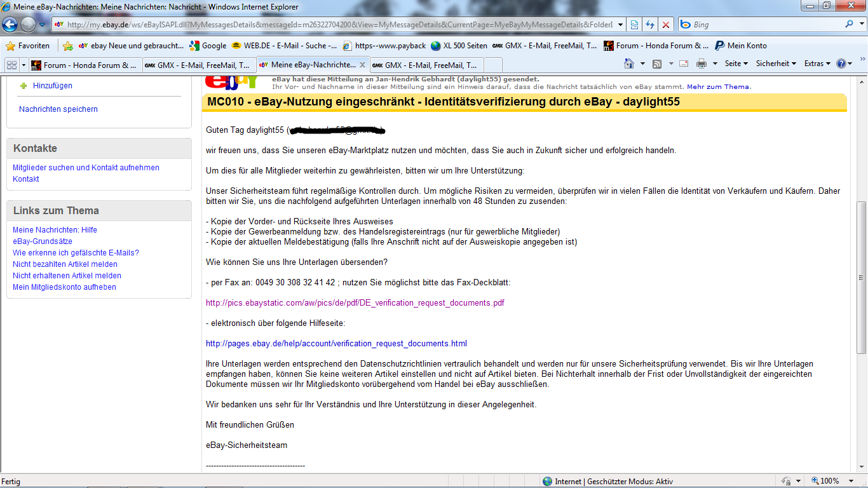Click the red Stop loading icon
This screenshot has height=488, width=868.
tap(665, 24)
